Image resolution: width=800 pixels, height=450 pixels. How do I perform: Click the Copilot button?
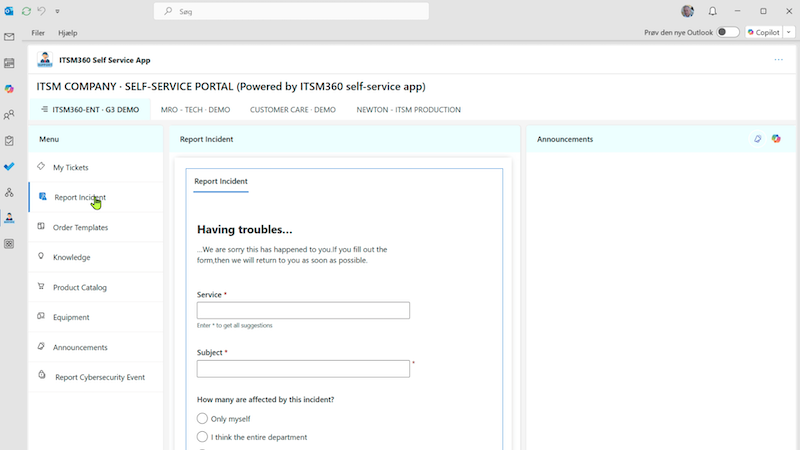(x=764, y=32)
